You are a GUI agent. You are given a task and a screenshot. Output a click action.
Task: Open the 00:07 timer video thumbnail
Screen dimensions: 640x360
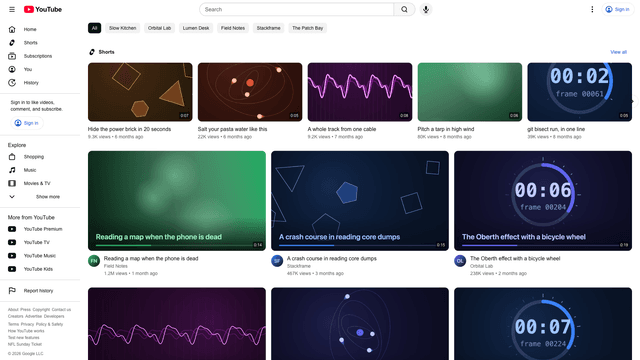pyautogui.click(x=543, y=324)
